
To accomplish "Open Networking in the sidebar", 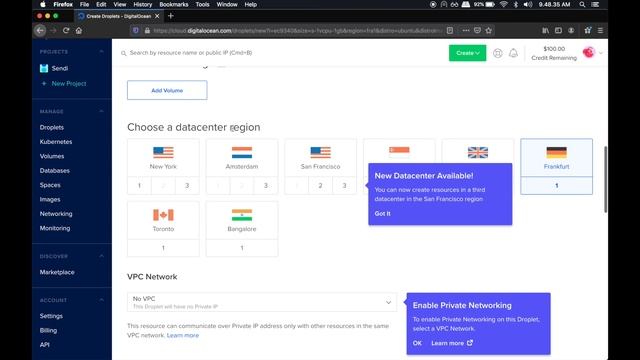I will tap(56, 214).
